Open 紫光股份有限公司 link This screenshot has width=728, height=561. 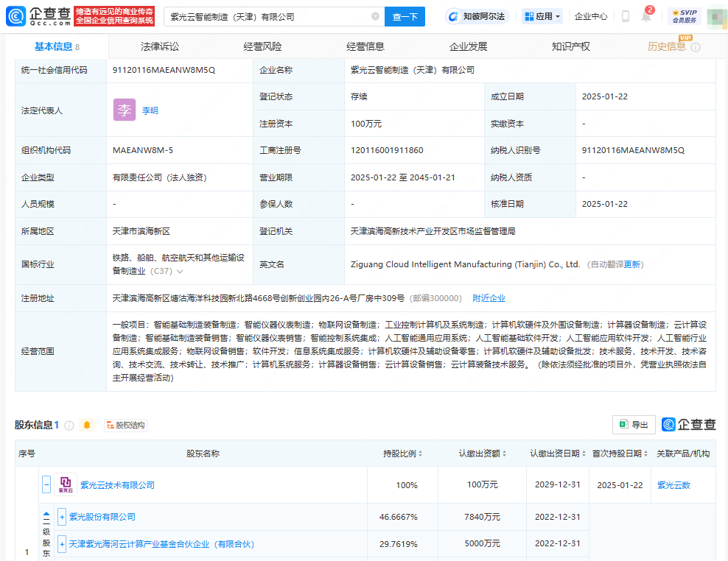tap(102, 517)
